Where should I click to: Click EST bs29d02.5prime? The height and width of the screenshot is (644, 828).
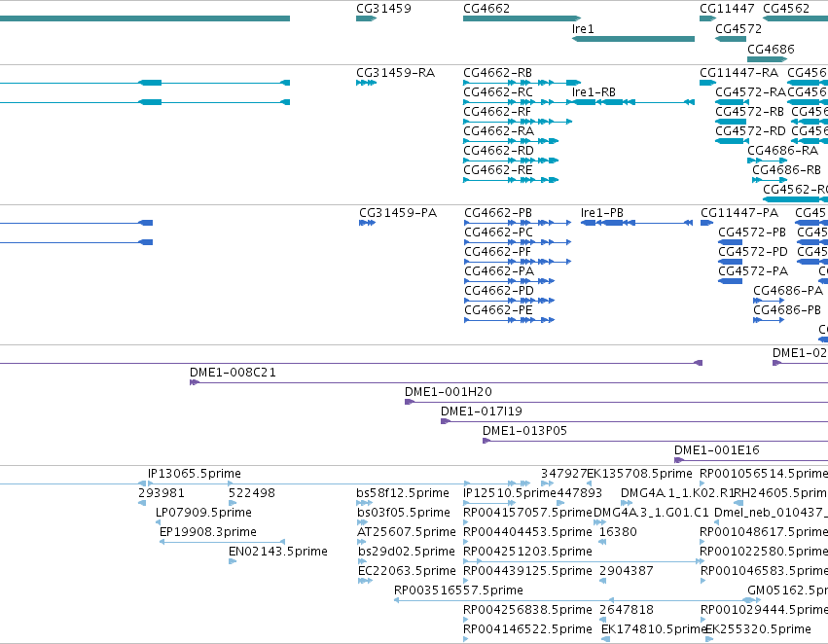(406, 553)
